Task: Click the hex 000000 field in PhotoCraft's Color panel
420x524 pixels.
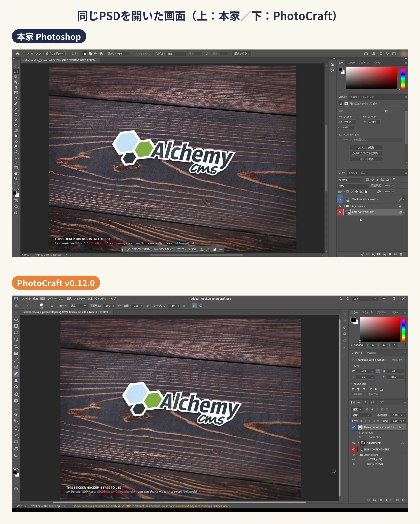Action: click(358, 345)
